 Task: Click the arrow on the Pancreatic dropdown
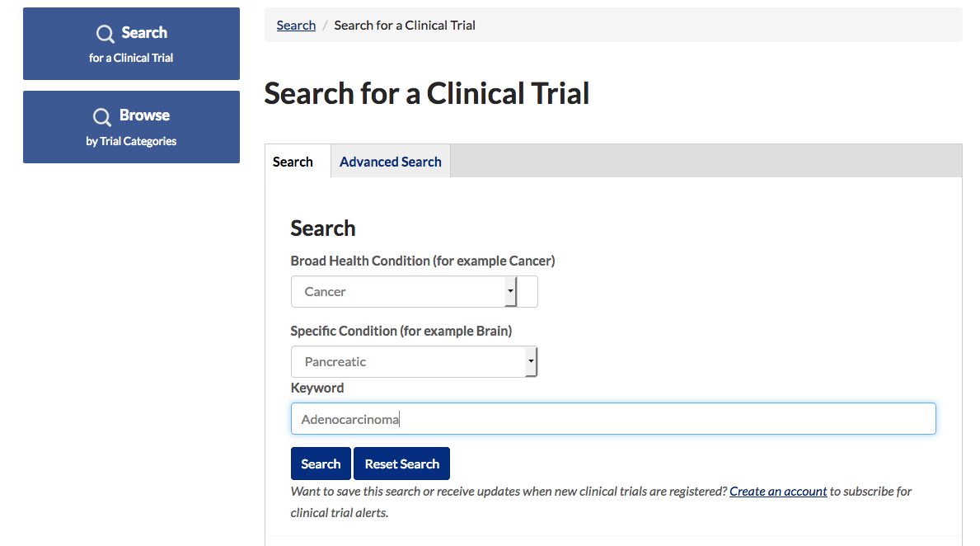click(x=531, y=361)
